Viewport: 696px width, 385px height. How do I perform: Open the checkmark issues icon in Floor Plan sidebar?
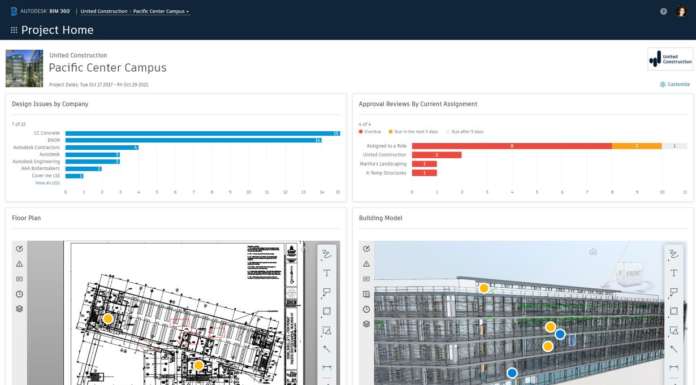20,249
